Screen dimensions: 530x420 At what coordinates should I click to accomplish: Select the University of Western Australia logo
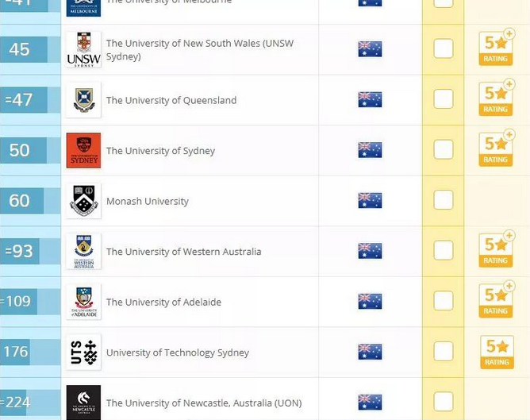[x=83, y=251]
